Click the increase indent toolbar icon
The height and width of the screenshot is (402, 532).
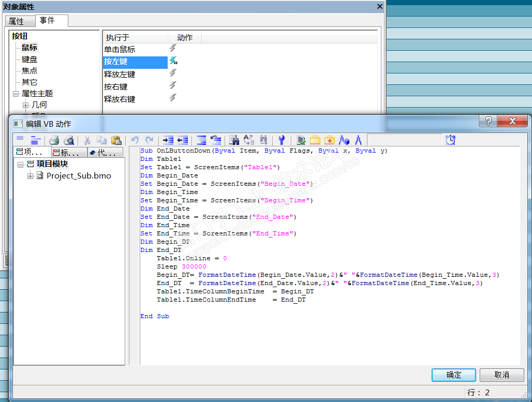168,140
